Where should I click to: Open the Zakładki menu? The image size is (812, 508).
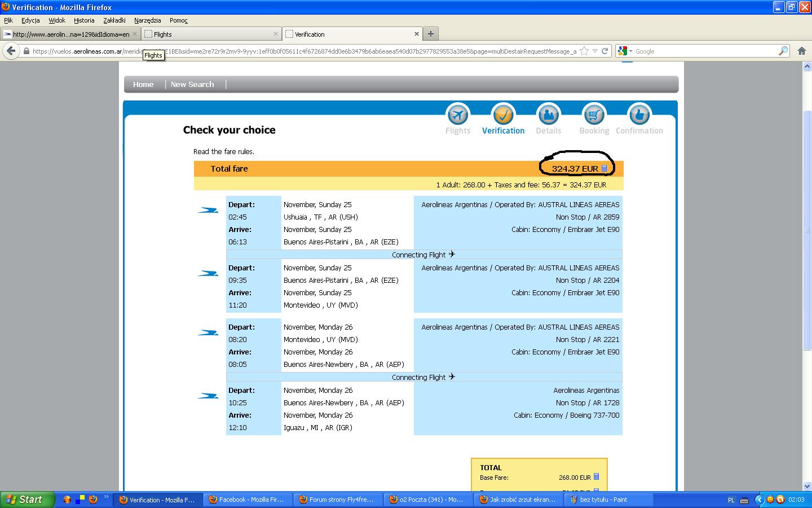pyautogui.click(x=114, y=20)
